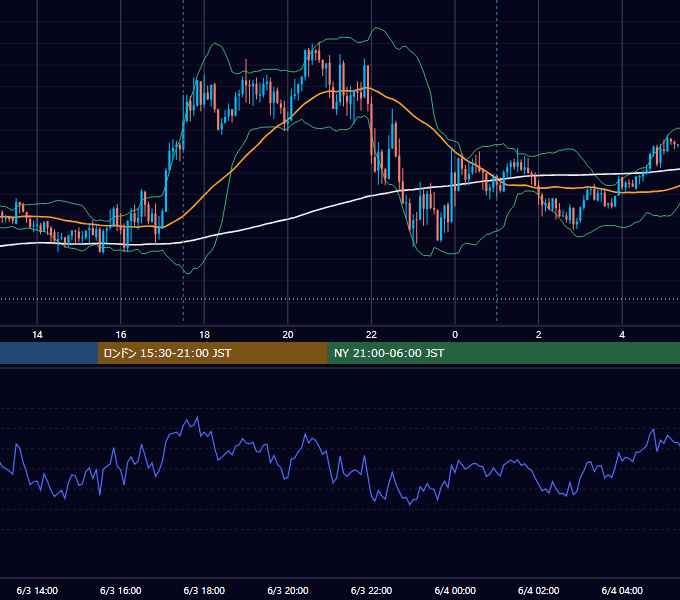The height and width of the screenshot is (600, 680).
Task: Click the 6/4 04:00 date label
Action: [x=622, y=590]
